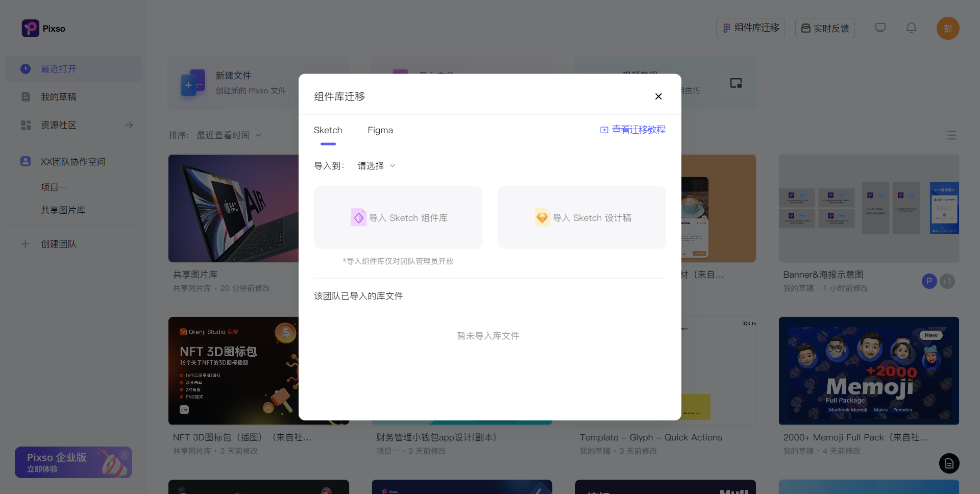The height and width of the screenshot is (494, 980).
Task: Open the 共享图片库 project in sidebar
Action: click(63, 210)
